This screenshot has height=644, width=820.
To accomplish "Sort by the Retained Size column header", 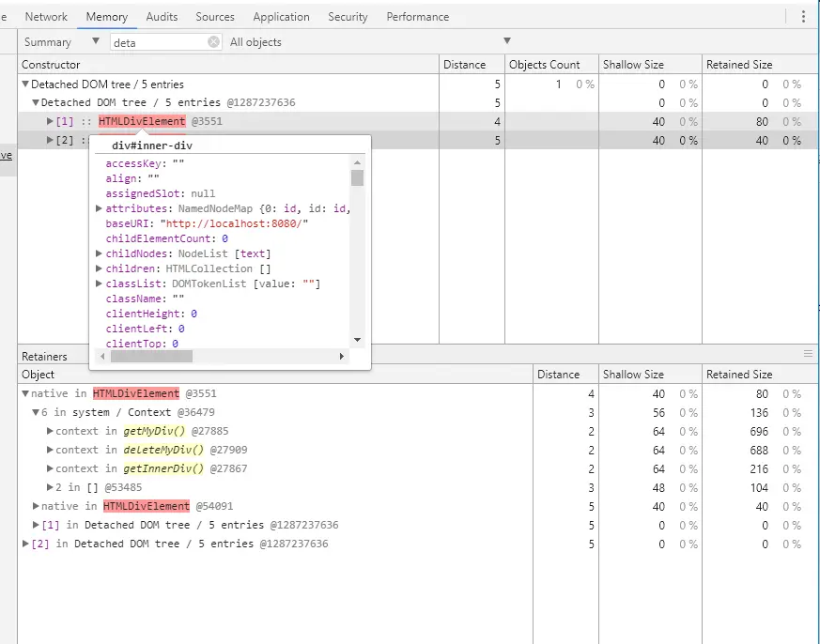I will coord(739,65).
